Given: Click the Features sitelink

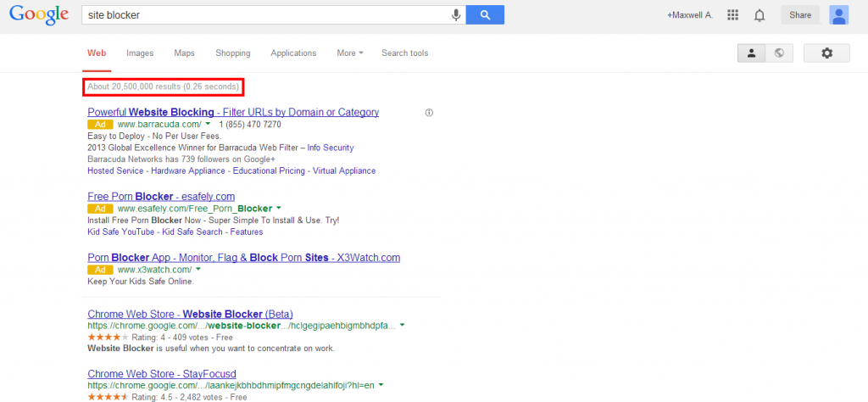Looking at the screenshot, I should [x=247, y=232].
